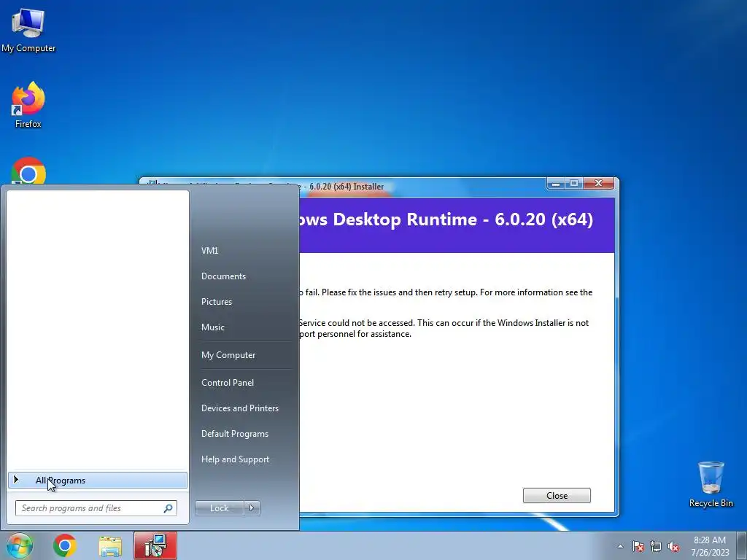The width and height of the screenshot is (747, 560).
Task: Open Chrome from the taskbar
Action: tap(65, 545)
